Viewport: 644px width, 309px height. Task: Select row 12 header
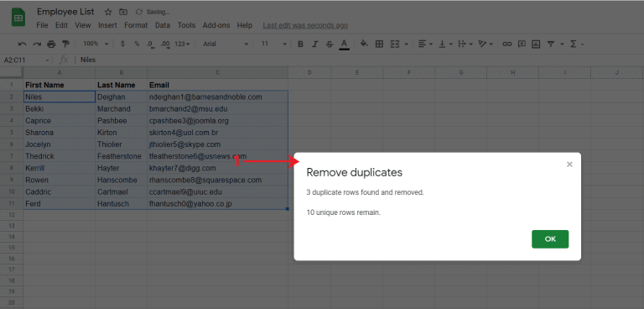[12, 215]
